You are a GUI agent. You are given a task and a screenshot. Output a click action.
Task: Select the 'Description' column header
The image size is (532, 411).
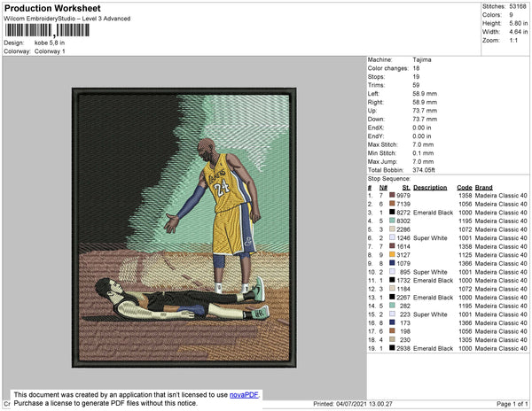click(430, 188)
